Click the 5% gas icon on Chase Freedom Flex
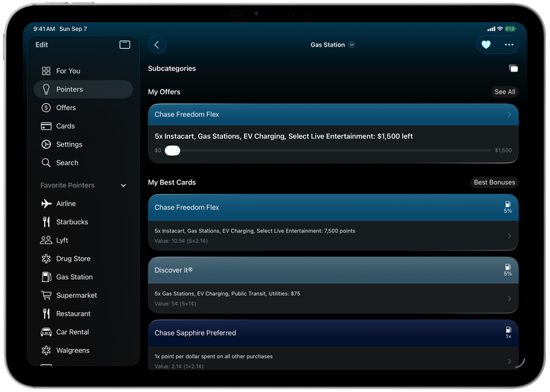The width and height of the screenshot is (550, 392). pyautogui.click(x=507, y=207)
